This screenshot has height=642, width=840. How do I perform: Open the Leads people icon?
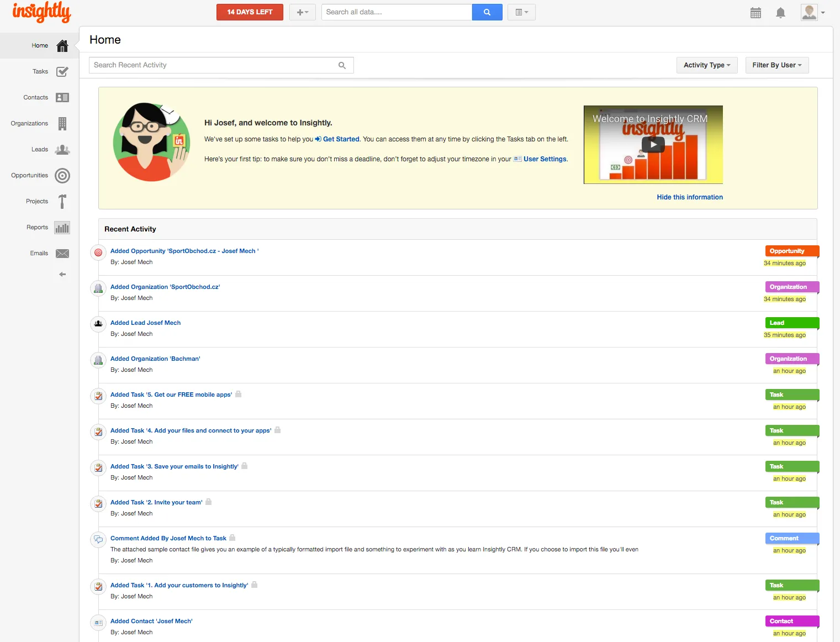62,150
